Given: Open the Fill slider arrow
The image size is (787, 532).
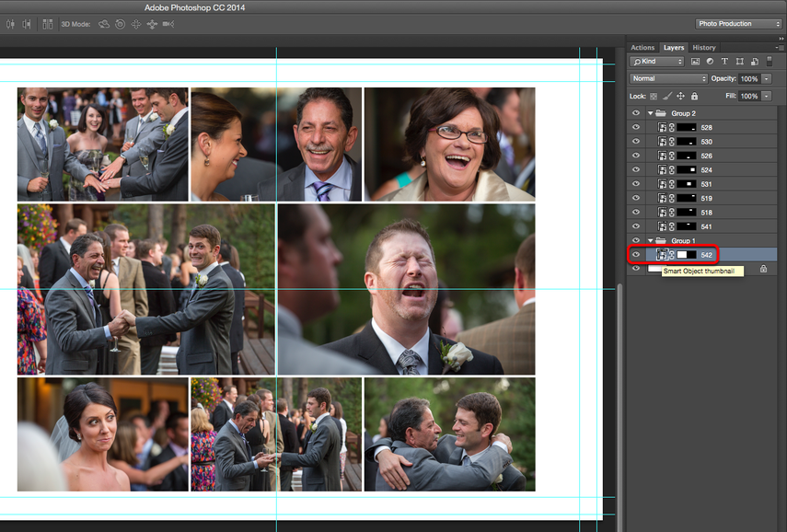Looking at the screenshot, I should tap(767, 96).
